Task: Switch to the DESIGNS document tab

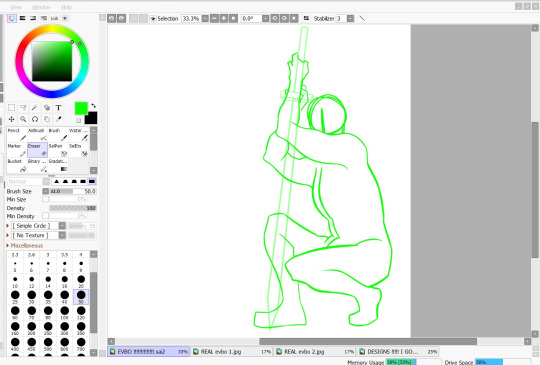Action: point(398,352)
